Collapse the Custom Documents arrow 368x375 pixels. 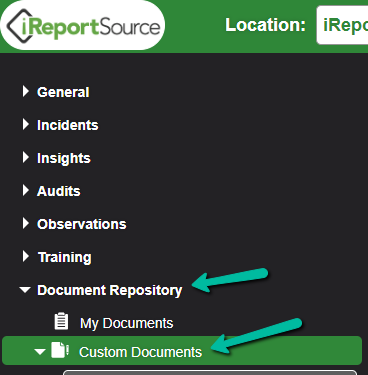(x=40, y=352)
